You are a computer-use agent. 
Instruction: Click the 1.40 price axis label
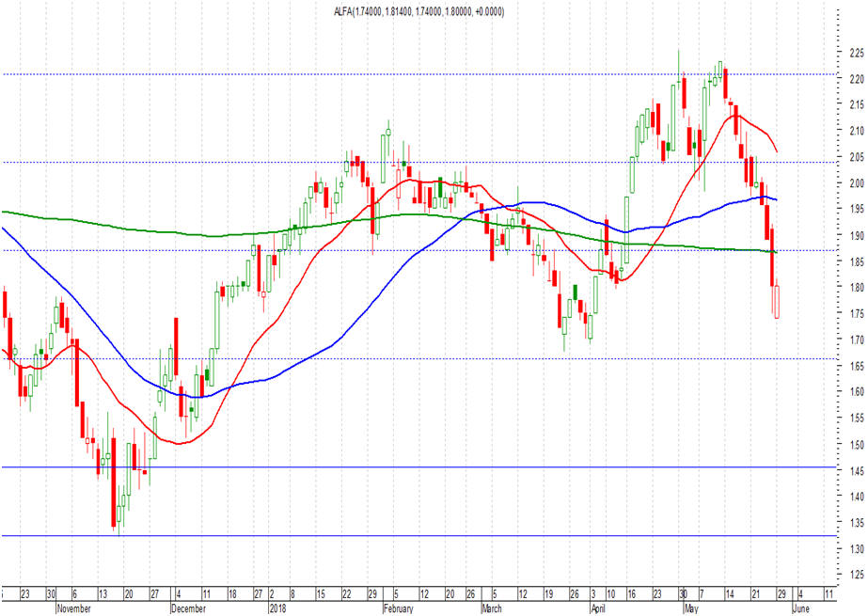tap(857, 497)
